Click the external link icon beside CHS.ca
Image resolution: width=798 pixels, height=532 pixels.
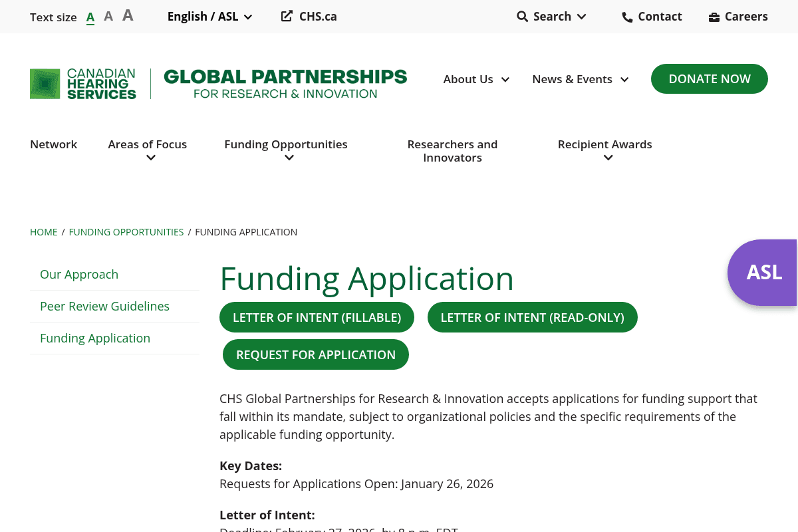pyautogui.click(x=287, y=15)
